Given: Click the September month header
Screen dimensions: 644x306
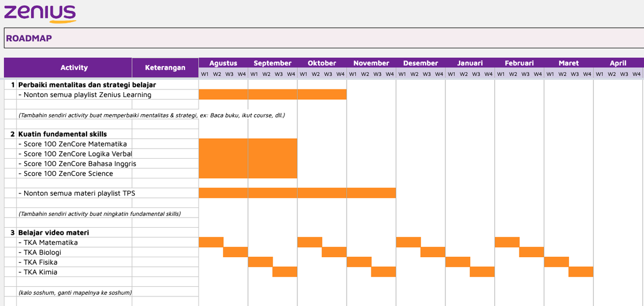Looking at the screenshot, I should point(273,63).
